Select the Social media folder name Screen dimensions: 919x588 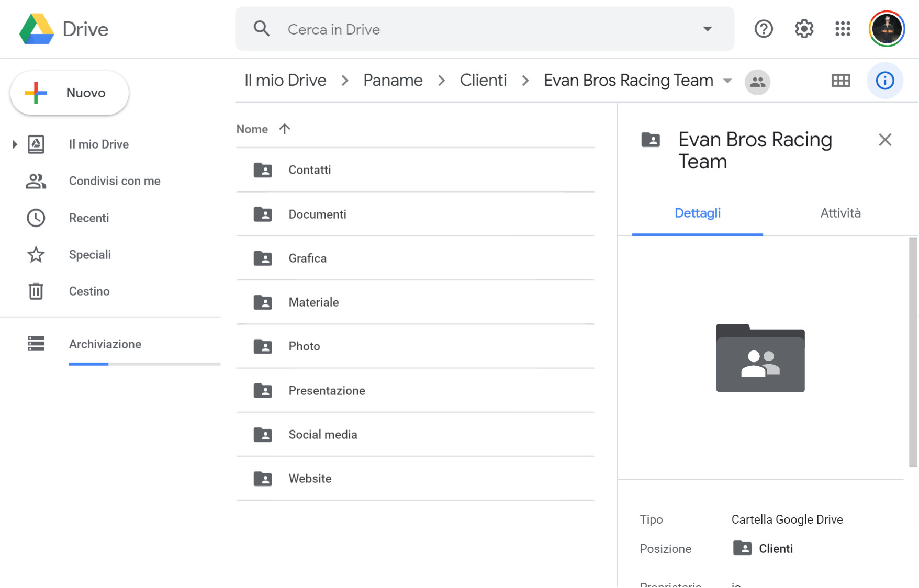point(323,435)
